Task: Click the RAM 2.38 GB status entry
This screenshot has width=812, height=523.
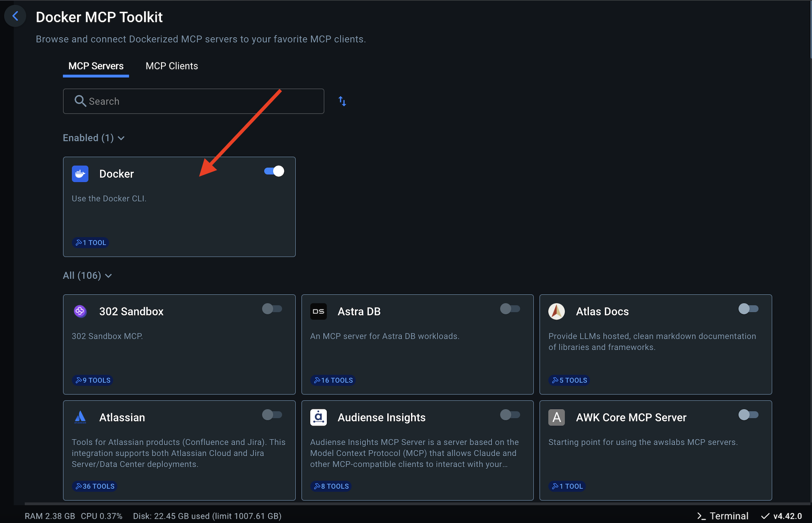Action: (50, 516)
